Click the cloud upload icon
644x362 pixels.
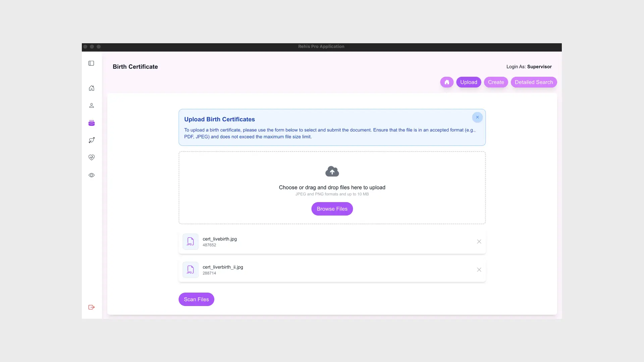tap(332, 171)
